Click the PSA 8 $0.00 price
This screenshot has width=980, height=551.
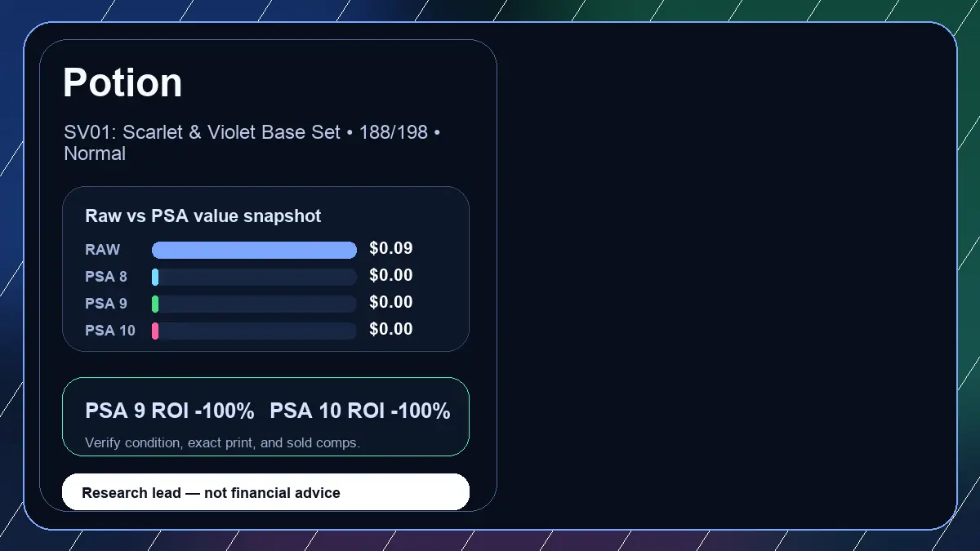point(391,275)
